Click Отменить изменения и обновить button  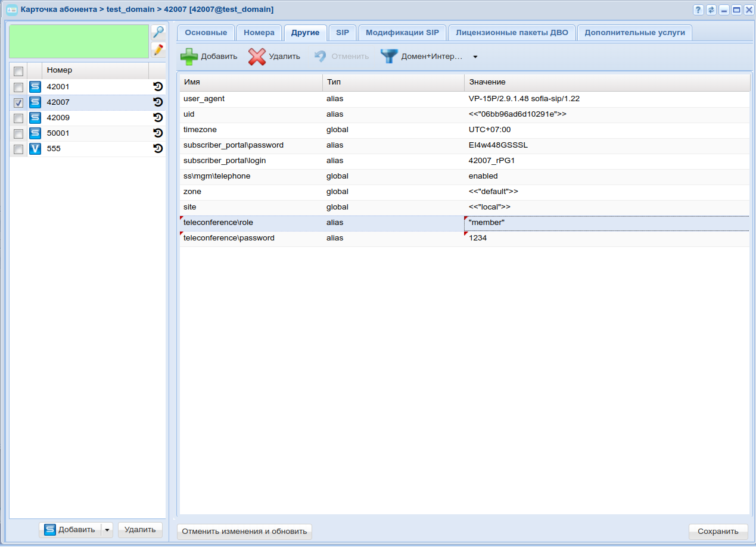[x=244, y=532]
